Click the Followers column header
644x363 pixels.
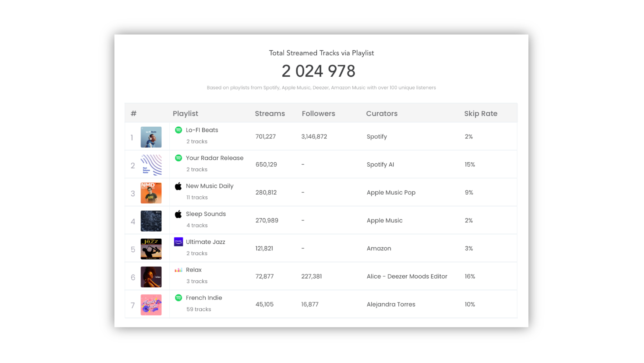[x=318, y=114]
